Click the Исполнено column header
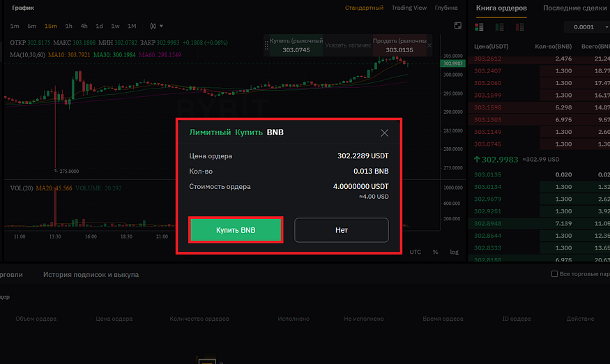This screenshot has width=610, height=364. [293, 319]
